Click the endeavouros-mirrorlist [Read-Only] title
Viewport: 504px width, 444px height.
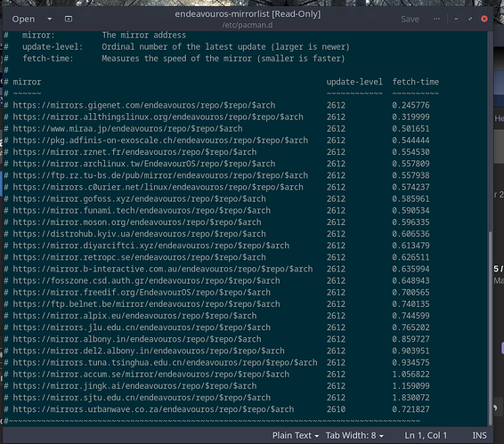[248, 14]
